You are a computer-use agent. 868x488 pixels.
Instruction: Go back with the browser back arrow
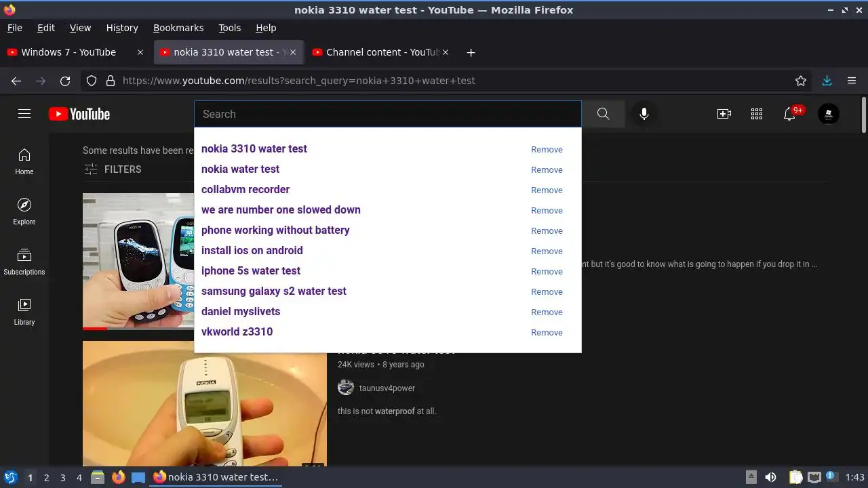click(16, 81)
